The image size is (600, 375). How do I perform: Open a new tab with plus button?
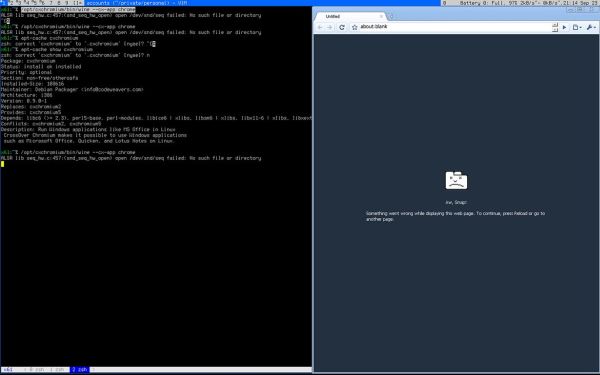click(391, 16)
